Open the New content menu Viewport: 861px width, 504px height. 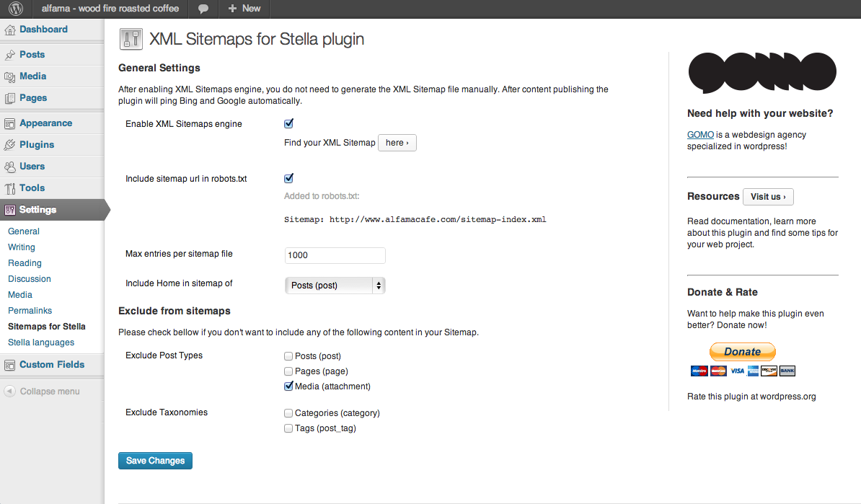coord(244,9)
